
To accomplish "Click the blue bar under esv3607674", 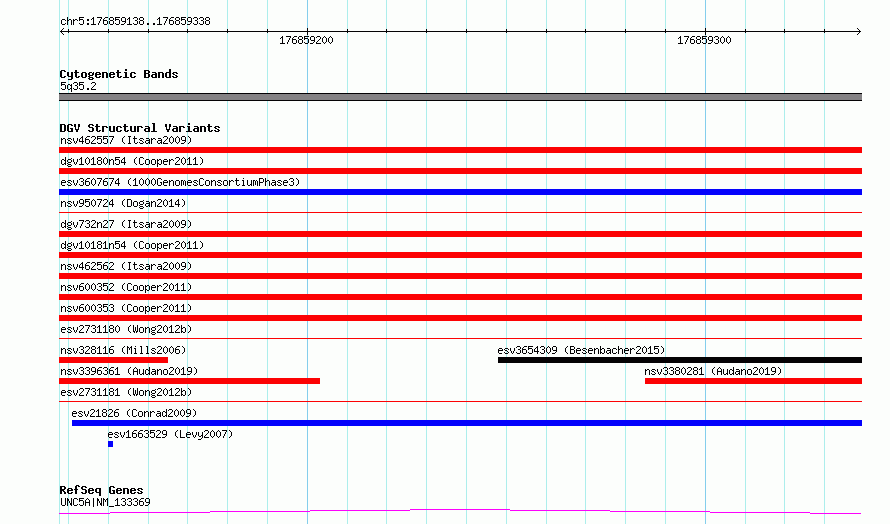I will point(460,192).
